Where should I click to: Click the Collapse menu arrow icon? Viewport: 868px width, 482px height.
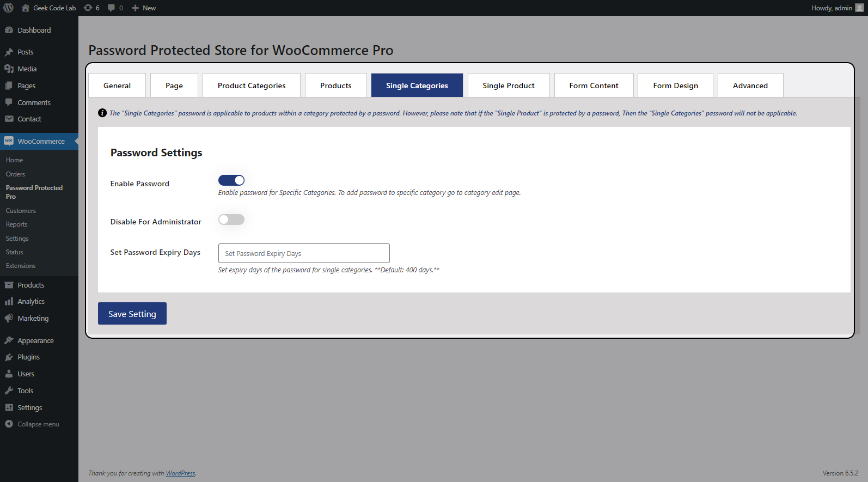9,424
